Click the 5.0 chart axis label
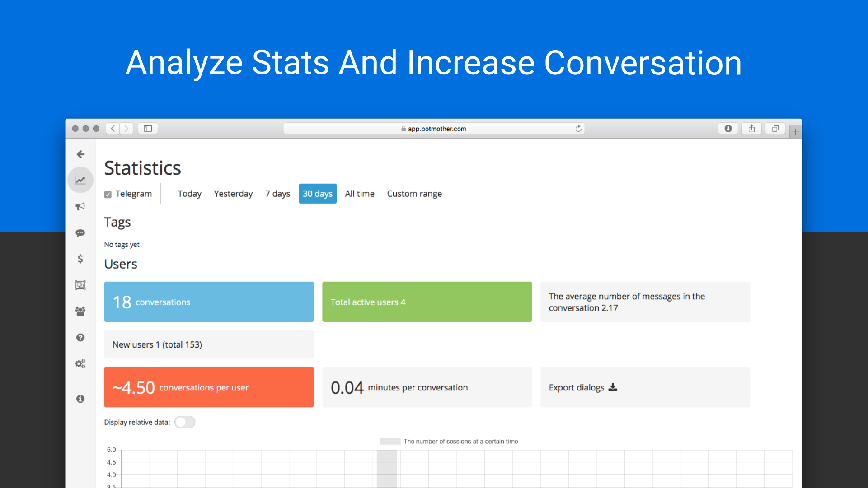The image size is (868, 488). click(111, 450)
